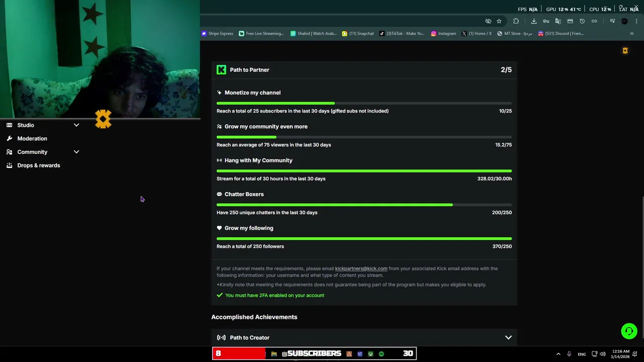This screenshot has width=644, height=362.
Task: Click the Studio sidebar icon
Action: tap(10, 125)
